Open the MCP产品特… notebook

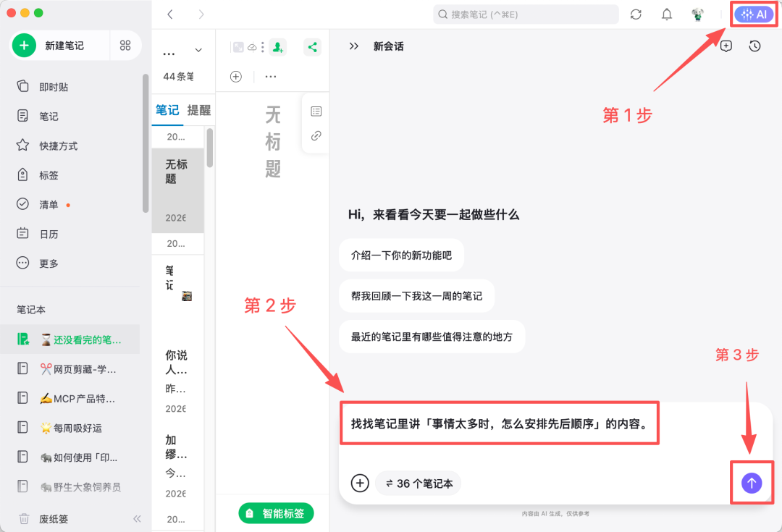pos(70,398)
